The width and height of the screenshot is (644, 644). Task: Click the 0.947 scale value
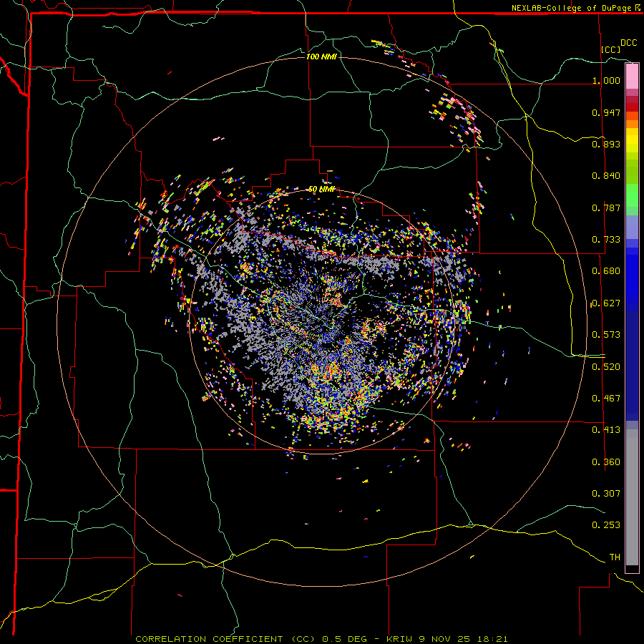(606, 112)
